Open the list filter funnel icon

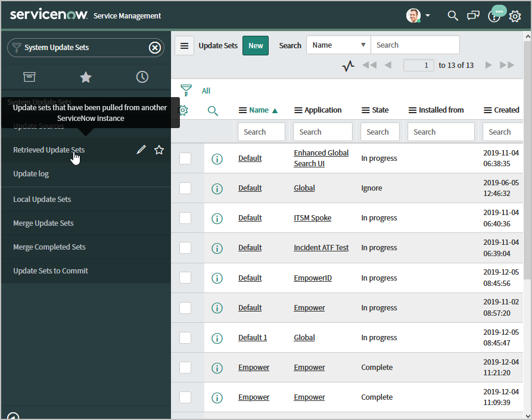[x=186, y=91]
